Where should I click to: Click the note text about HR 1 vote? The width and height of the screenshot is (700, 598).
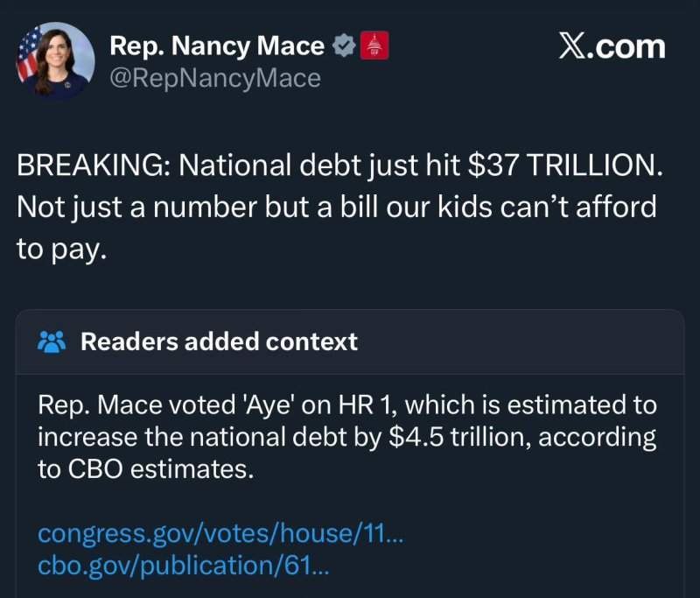click(346, 437)
